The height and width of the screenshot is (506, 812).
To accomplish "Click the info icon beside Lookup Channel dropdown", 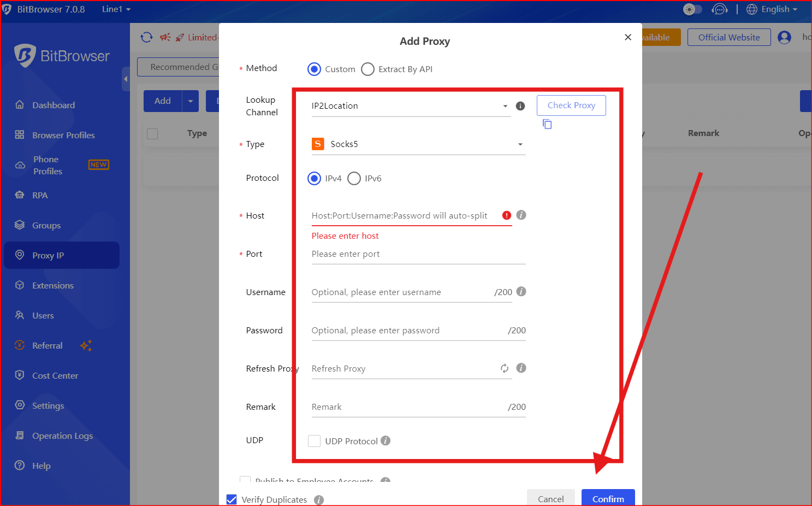I will coord(520,106).
